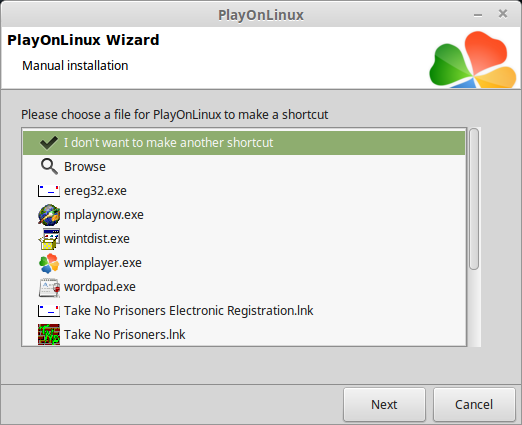
Task: Select Take No Prisoners Electronic Registration.lnk entry
Action: [x=244, y=311]
